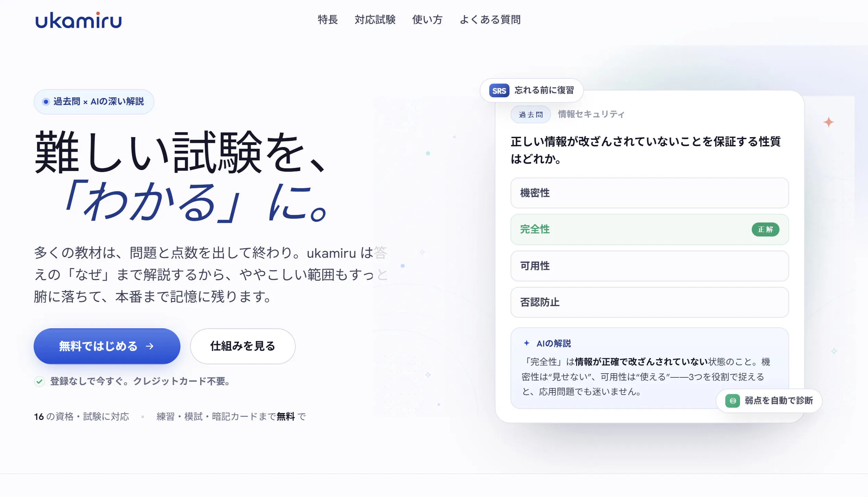Viewport: 868px width, 497px height.
Task: Click the 練習・模試・暗記カードまで無料で text
Action: [x=231, y=416]
